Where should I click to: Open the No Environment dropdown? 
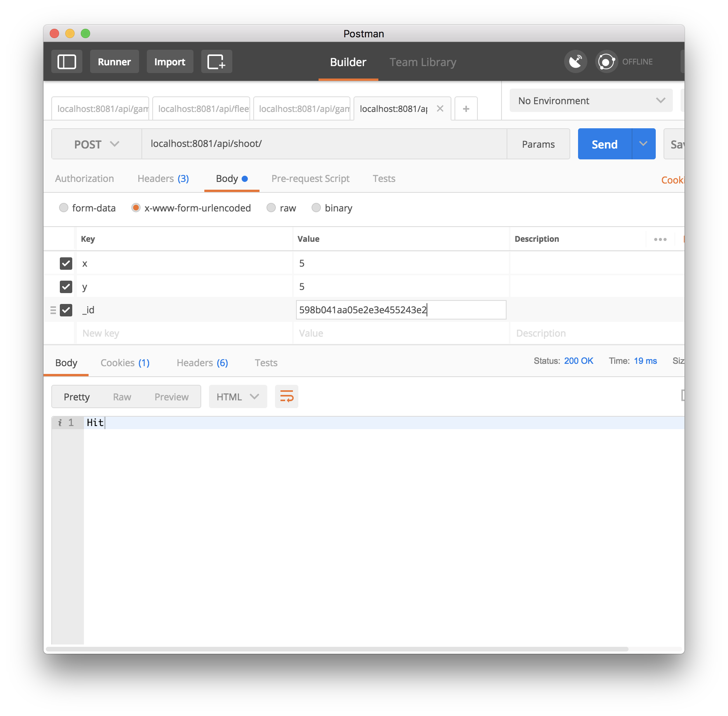591,101
